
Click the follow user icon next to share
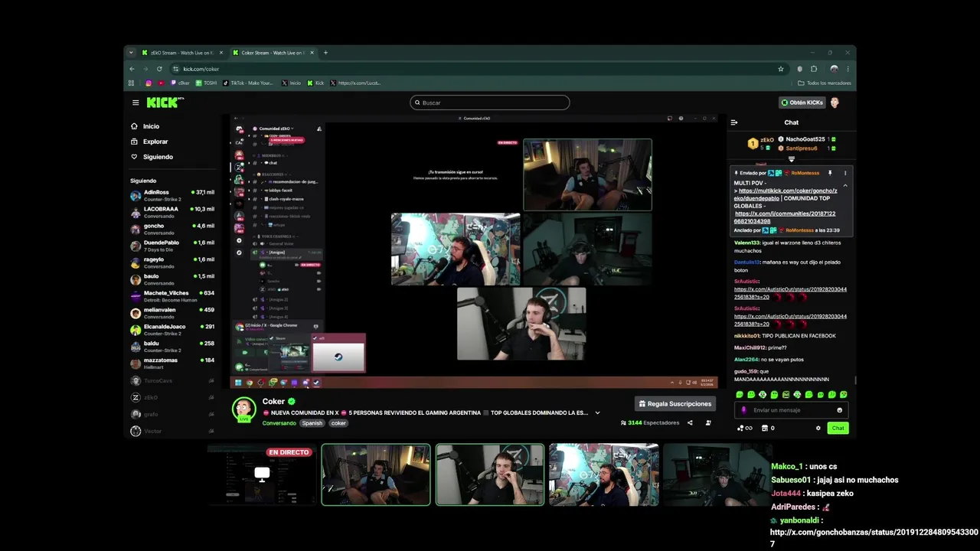708,422
